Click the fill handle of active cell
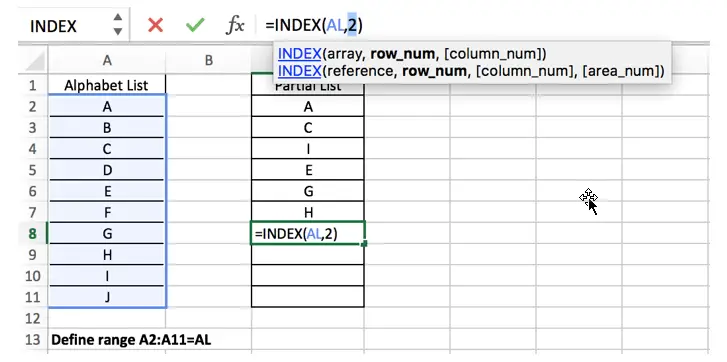This screenshot has height=362, width=727. pyautogui.click(x=364, y=243)
